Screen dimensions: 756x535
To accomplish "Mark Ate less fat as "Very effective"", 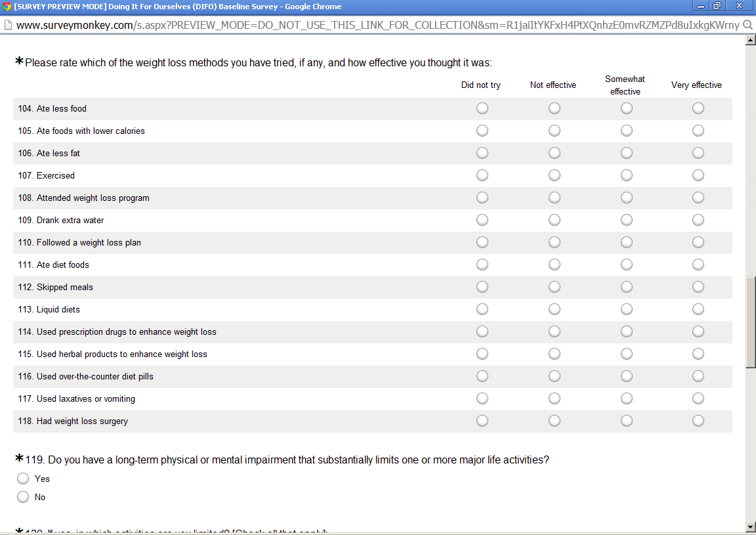I will pyautogui.click(x=698, y=153).
